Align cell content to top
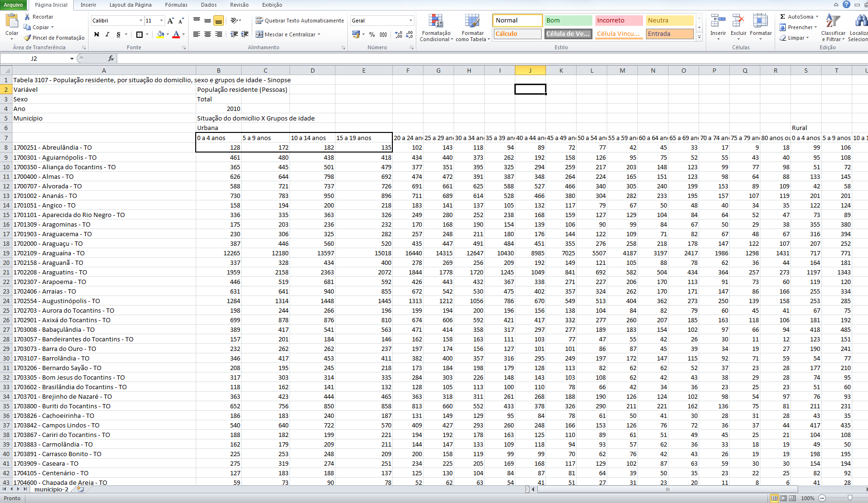Screen dimensions: 868x503 (197, 21)
